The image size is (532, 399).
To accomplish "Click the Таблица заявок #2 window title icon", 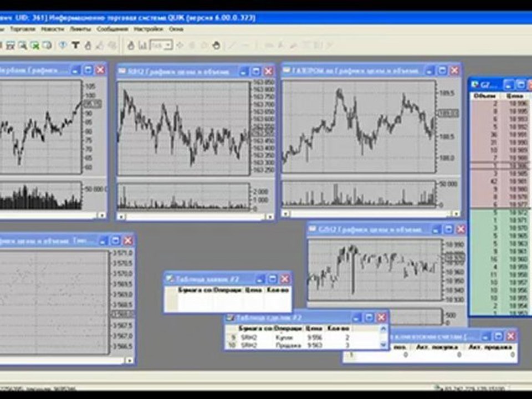I will coord(169,279).
